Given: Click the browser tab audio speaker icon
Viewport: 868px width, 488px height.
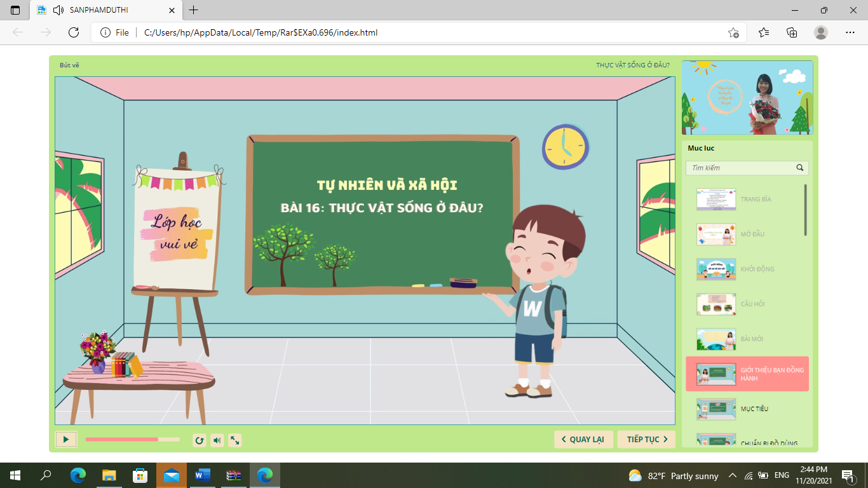Looking at the screenshot, I should [x=58, y=10].
